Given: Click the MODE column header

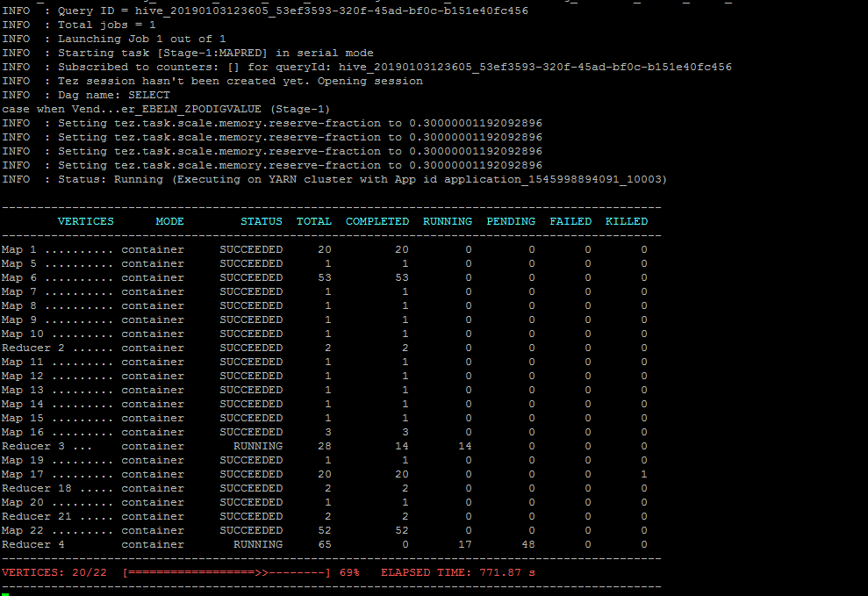Looking at the screenshot, I should pyautogui.click(x=169, y=221).
